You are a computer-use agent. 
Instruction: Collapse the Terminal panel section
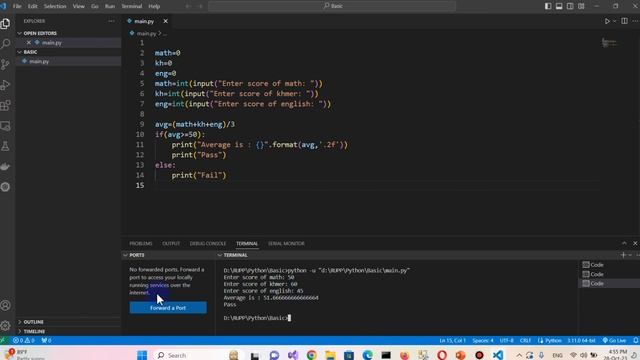pos(220,255)
